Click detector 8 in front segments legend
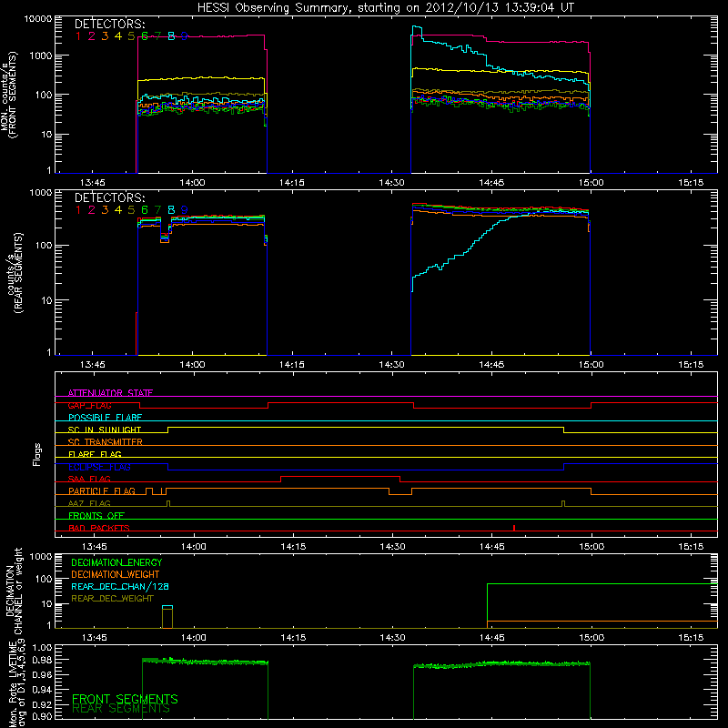 click(x=171, y=36)
